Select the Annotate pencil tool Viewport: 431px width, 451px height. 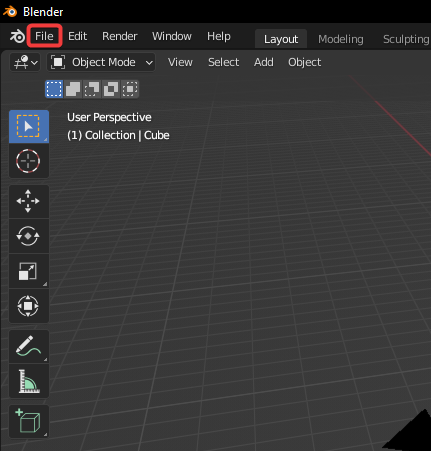tap(29, 346)
